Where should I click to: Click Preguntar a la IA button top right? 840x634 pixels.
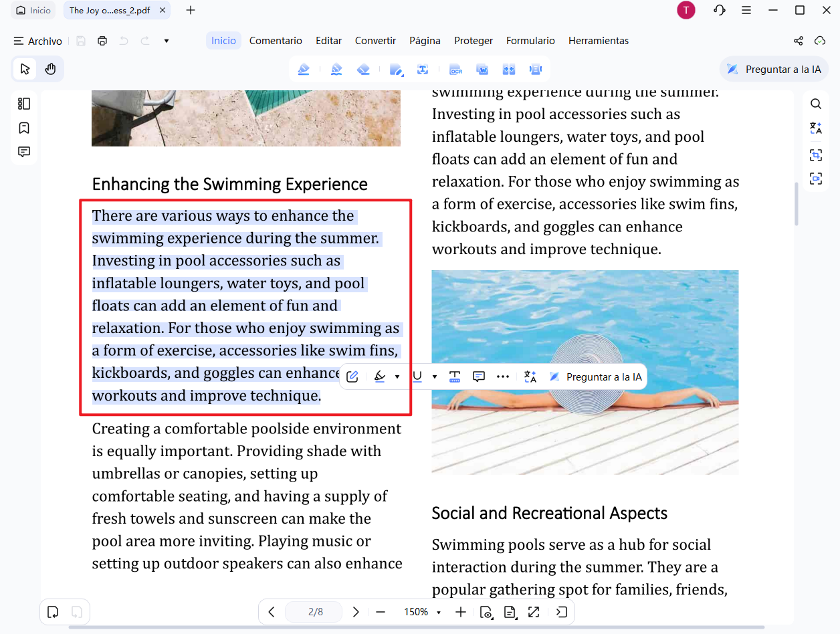coord(774,69)
